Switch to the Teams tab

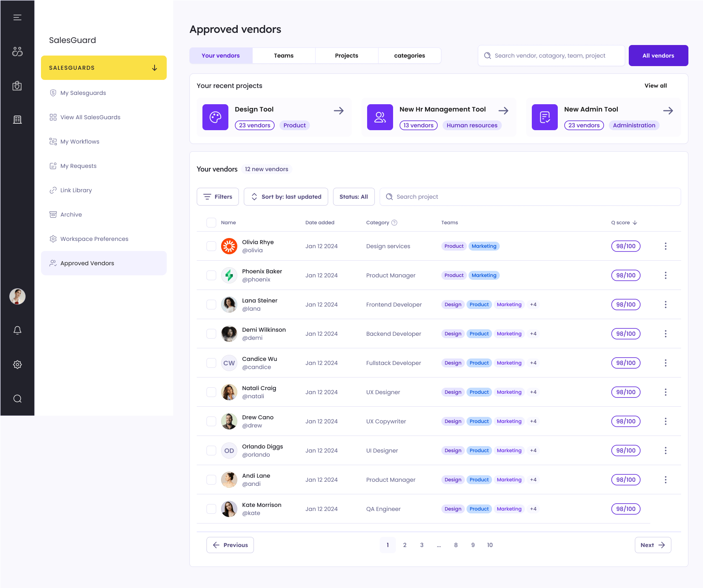(x=284, y=56)
